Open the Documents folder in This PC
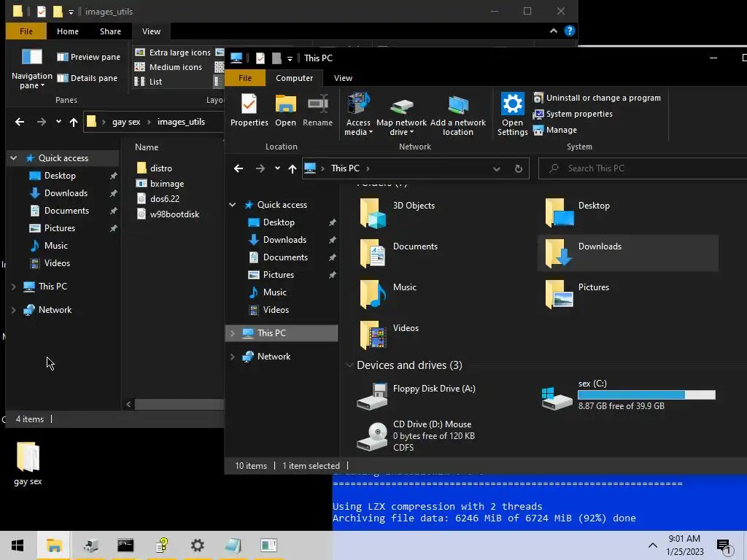This screenshot has width=747, height=560. pos(399,253)
